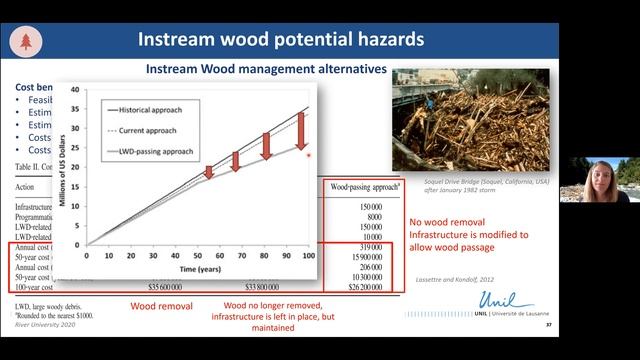Viewport: 640px width, 360px height.
Task: Click the red 'Wood removal' caption
Action: [x=161, y=306]
